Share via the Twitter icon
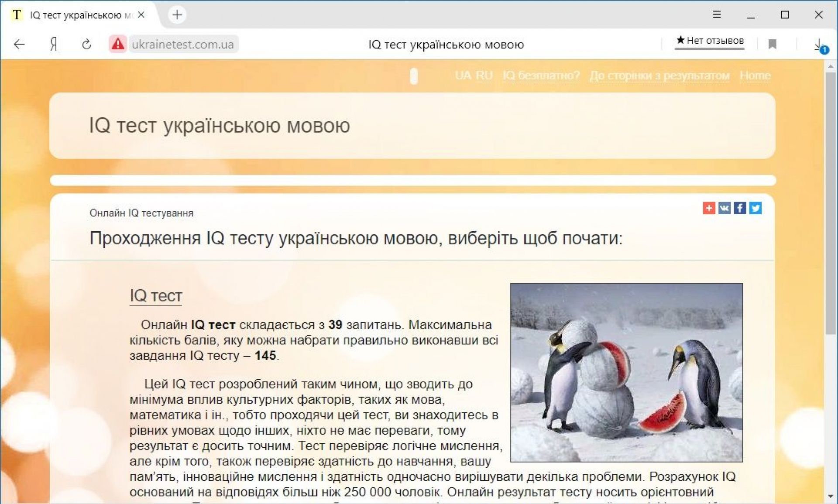This screenshot has width=838, height=504. pyautogui.click(x=756, y=208)
